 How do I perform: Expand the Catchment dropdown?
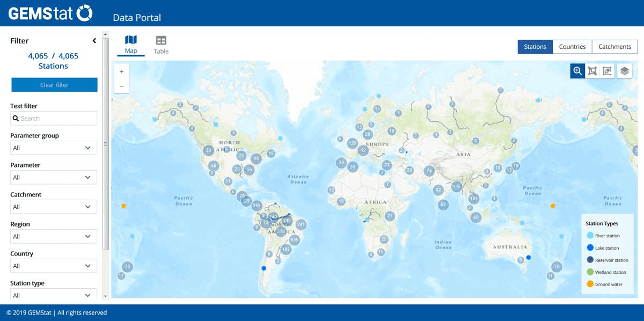(54, 207)
